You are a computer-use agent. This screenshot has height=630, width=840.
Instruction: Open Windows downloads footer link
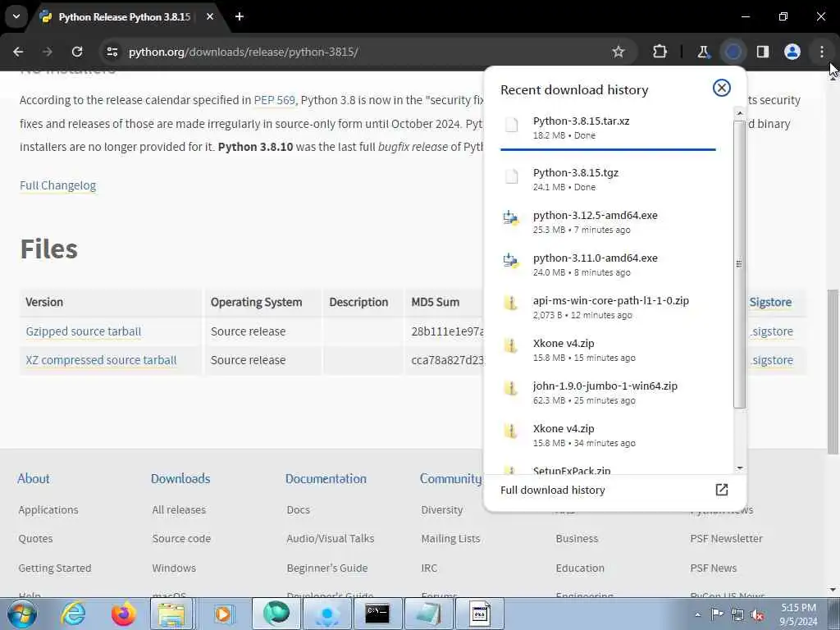pyautogui.click(x=174, y=568)
